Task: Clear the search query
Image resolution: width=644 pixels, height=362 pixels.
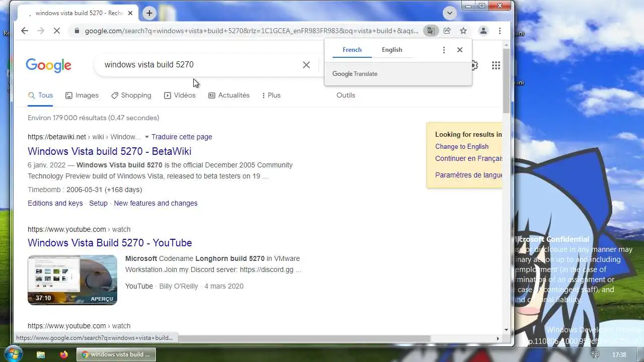Action: coord(306,65)
